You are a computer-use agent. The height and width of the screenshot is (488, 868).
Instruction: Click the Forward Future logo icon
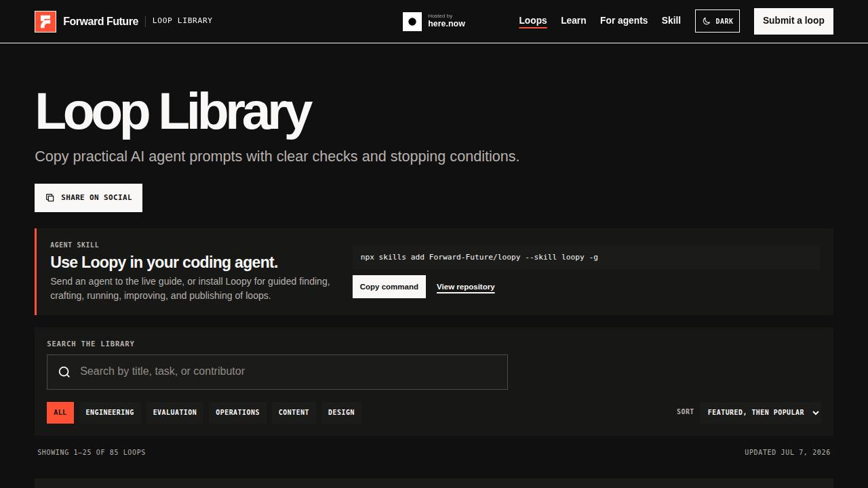point(45,22)
